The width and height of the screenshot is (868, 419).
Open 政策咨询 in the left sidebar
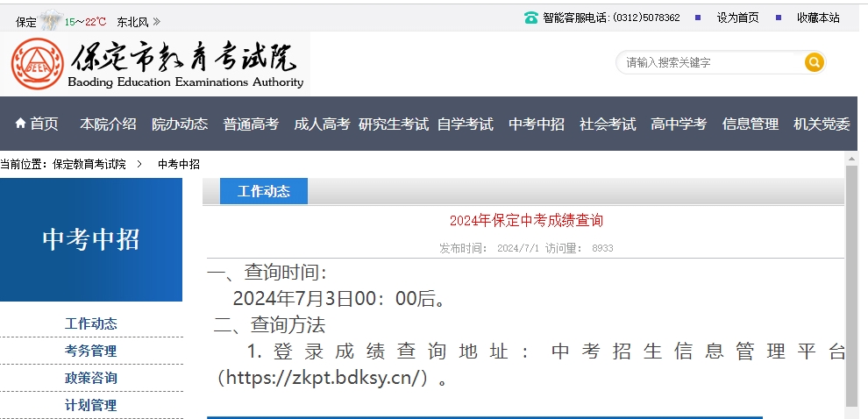(91, 378)
